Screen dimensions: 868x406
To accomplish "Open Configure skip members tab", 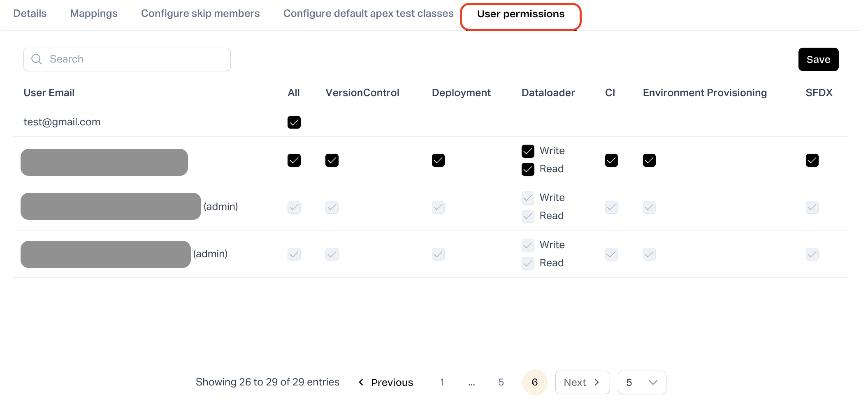I will coord(200,14).
